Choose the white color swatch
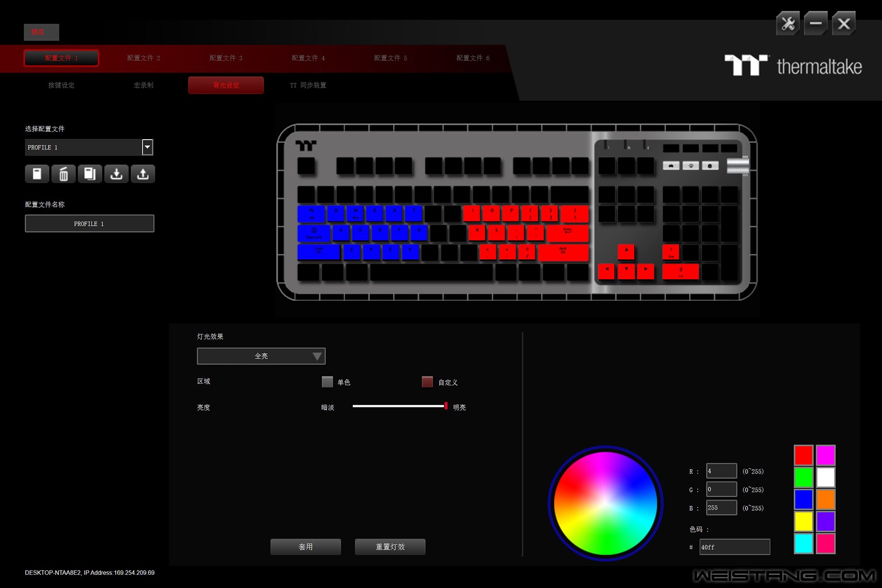882x588 pixels. click(x=825, y=477)
